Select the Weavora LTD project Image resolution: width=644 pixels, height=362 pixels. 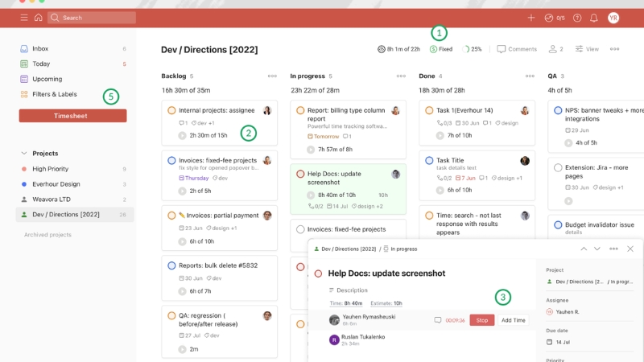[x=52, y=199]
